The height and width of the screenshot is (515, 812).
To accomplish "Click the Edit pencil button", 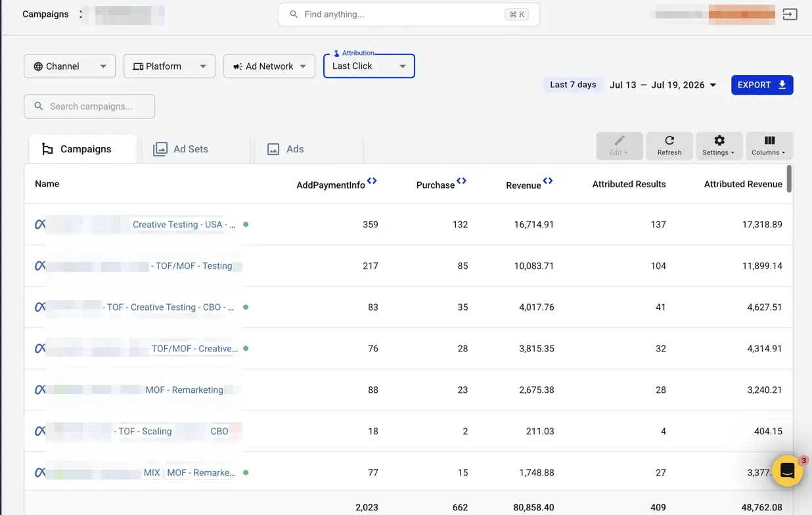I will (x=620, y=146).
